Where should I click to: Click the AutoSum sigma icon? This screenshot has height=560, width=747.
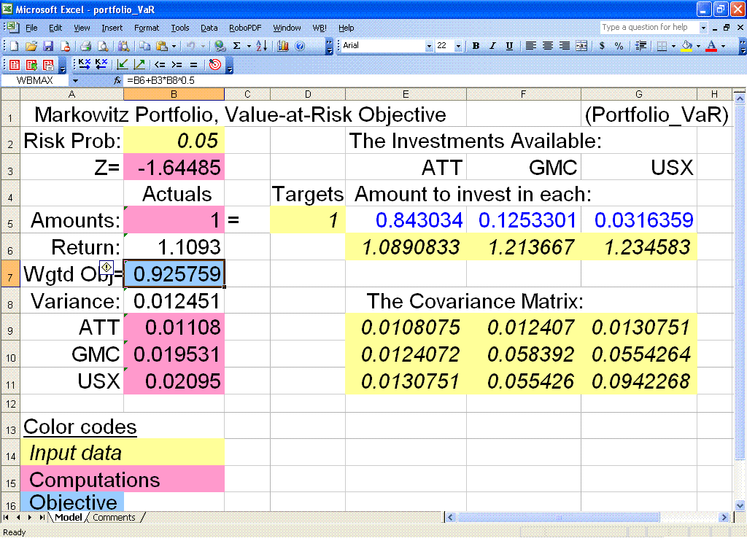[237, 46]
